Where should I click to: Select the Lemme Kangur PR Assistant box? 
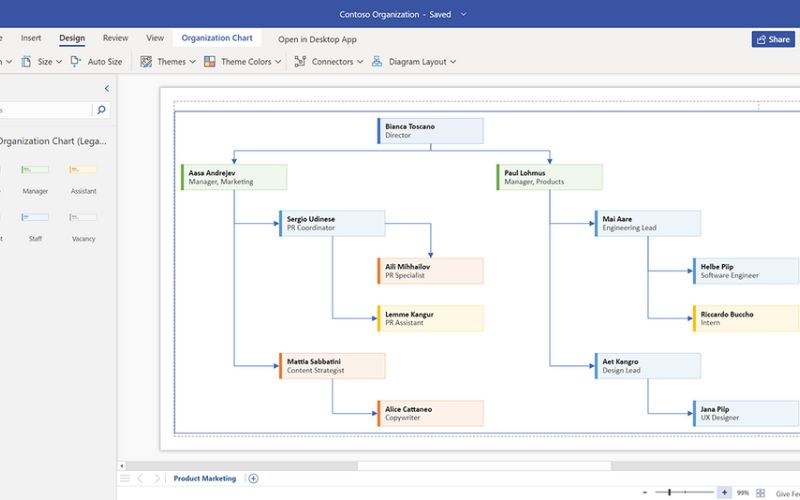430,318
